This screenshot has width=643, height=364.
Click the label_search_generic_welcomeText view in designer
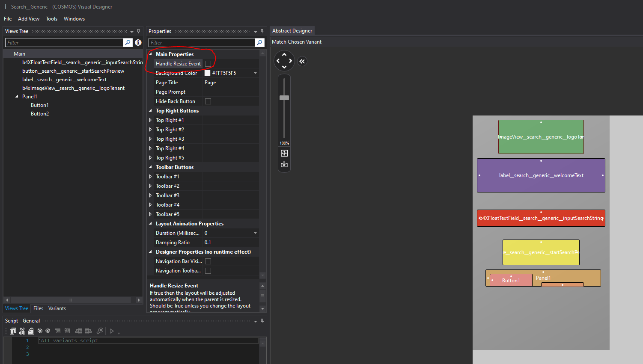coord(541,175)
